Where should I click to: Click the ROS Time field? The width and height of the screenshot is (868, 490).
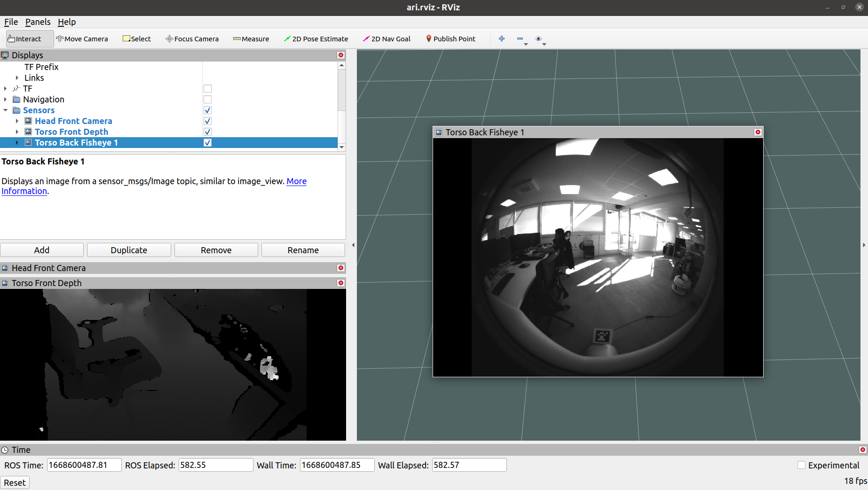(84, 465)
